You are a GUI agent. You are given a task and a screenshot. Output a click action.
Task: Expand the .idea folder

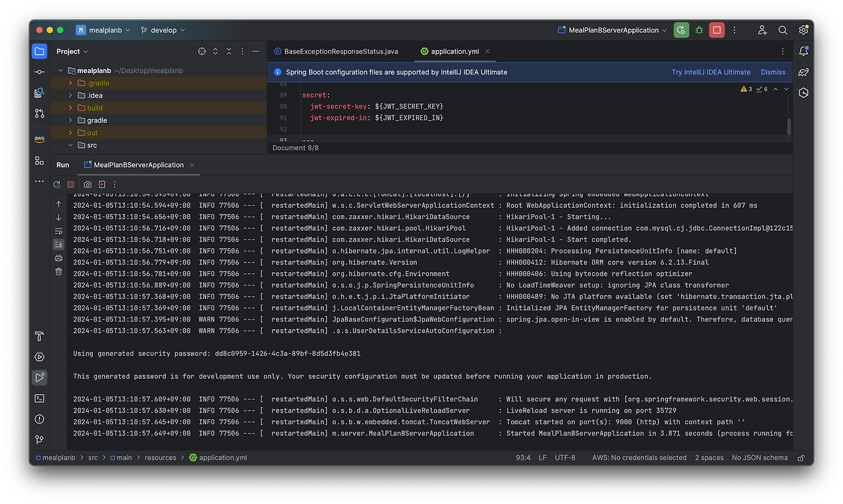pos(70,95)
